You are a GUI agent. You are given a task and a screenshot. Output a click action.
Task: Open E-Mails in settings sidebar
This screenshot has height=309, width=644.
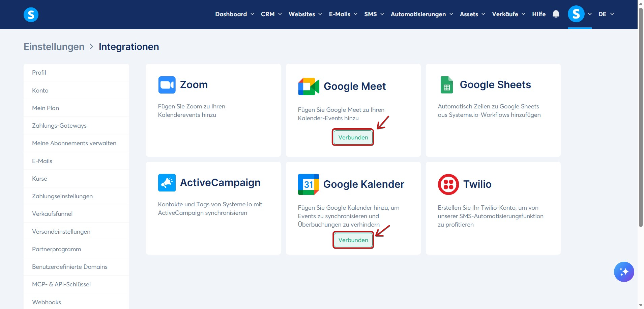pos(76,161)
